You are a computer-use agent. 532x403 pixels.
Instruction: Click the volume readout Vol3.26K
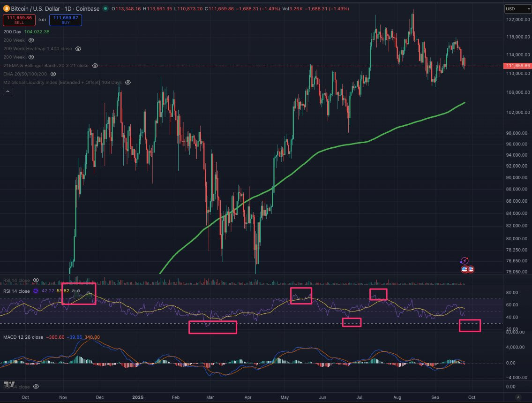pyautogui.click(x=292, y=9)
